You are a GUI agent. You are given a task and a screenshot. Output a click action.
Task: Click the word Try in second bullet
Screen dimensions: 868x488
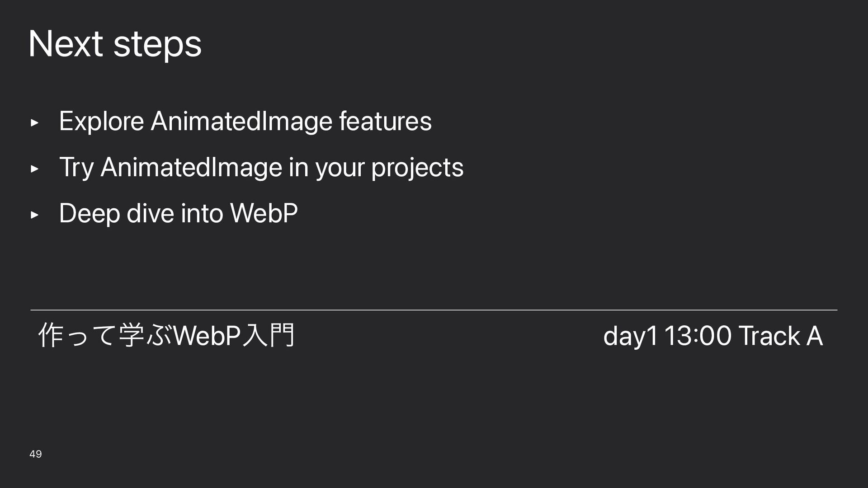point(76,168)
